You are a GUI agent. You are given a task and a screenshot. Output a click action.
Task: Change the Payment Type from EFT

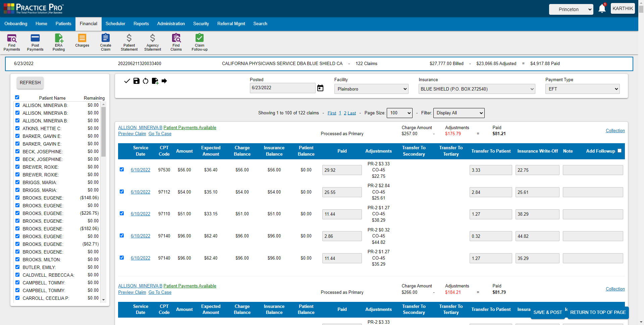point(582,89)
